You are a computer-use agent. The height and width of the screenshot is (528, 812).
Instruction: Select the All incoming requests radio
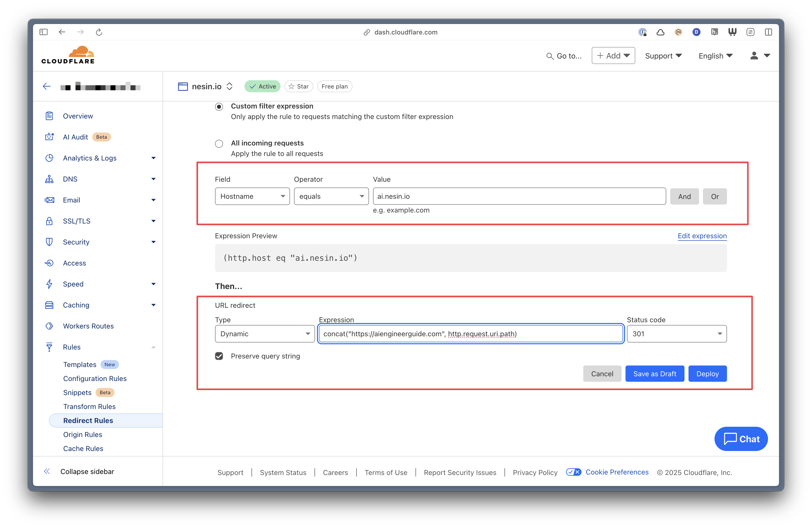[219, 143]
